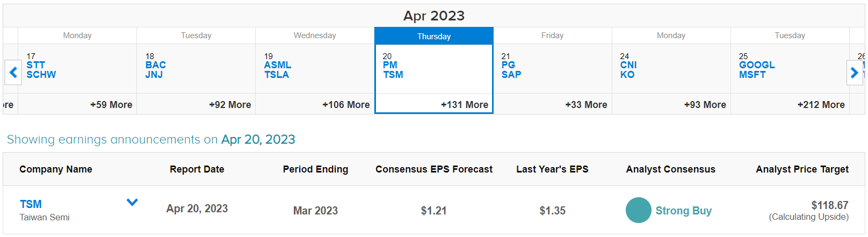Viewport: 868px width, 237px height.
Task: Open the TSM ticker link in table
Action: tap(31, 204)
